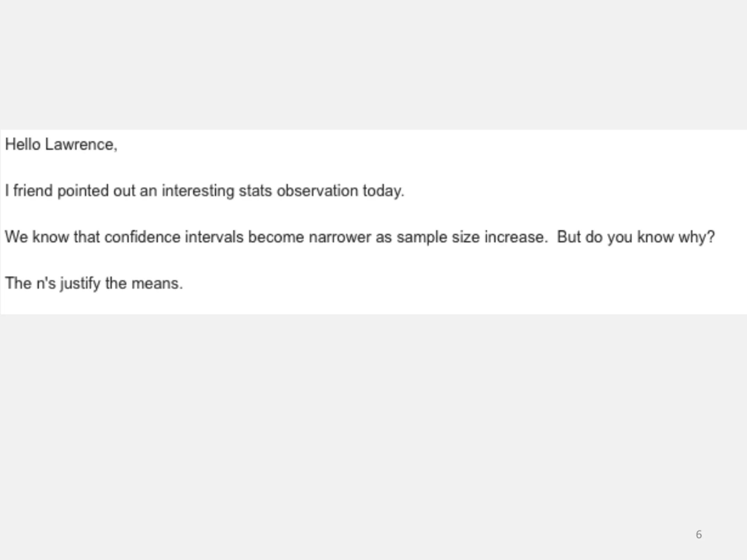
Task: Click the word 'friend' in the second line
Action: pos(33,191)
